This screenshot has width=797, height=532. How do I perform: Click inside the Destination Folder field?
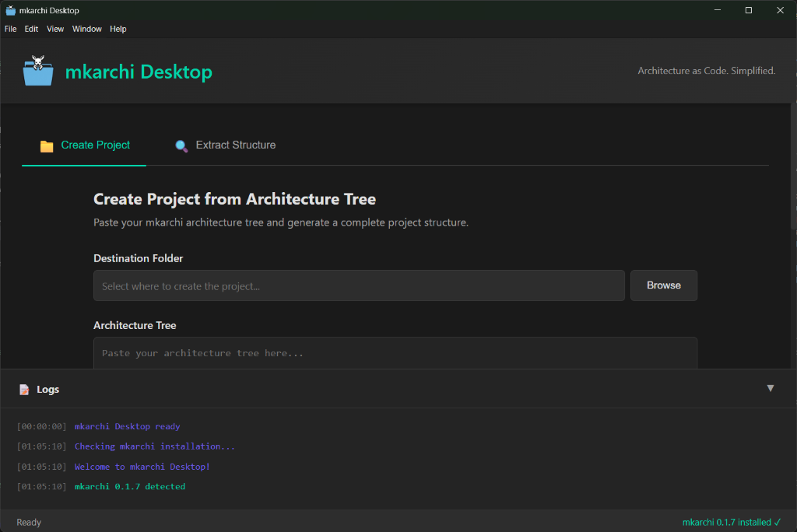358,285
